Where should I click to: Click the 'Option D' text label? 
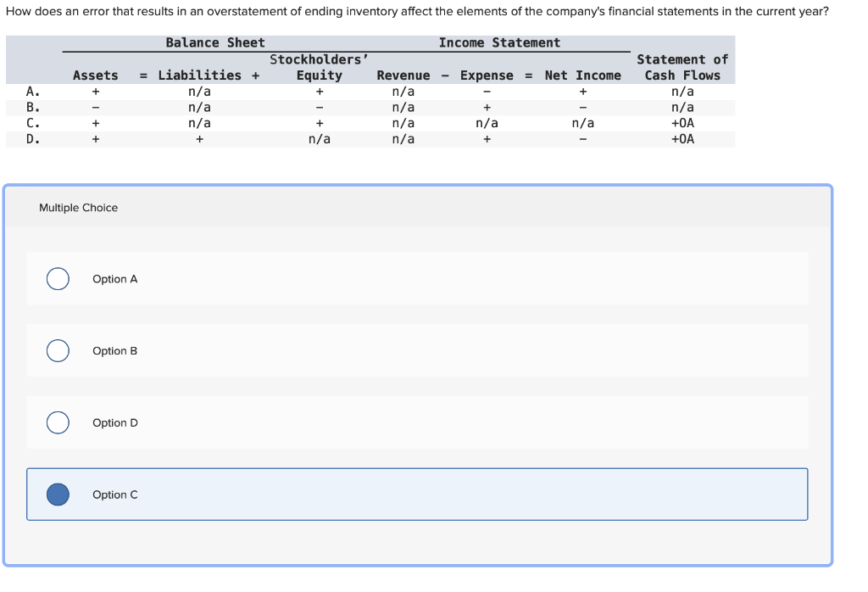click(x=115, y=423)
